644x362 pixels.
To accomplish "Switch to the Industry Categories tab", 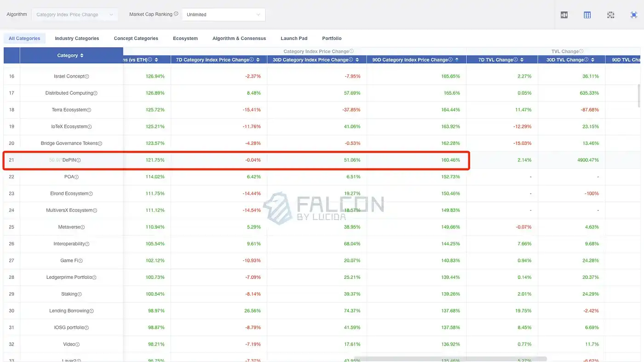I will click(x=77, y=39).
